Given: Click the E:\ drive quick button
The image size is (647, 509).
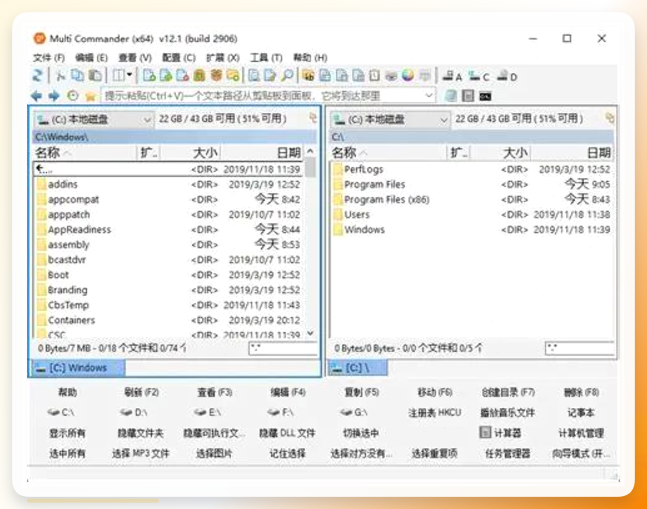Looking at the screenshot, I should pyautogui.click(x=208, y=412).
